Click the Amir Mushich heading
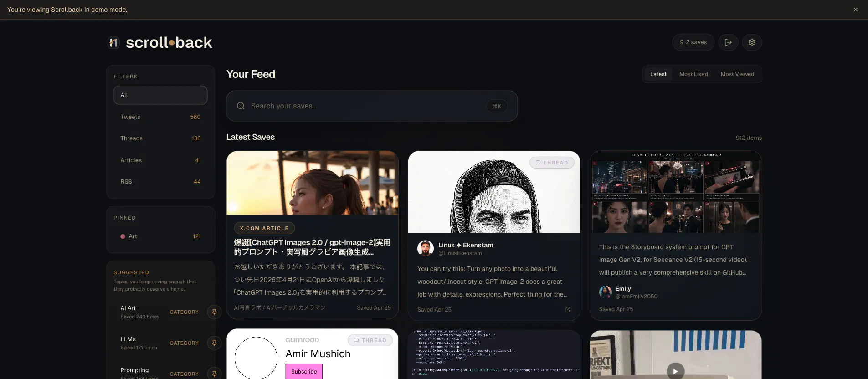 point(318,354)
